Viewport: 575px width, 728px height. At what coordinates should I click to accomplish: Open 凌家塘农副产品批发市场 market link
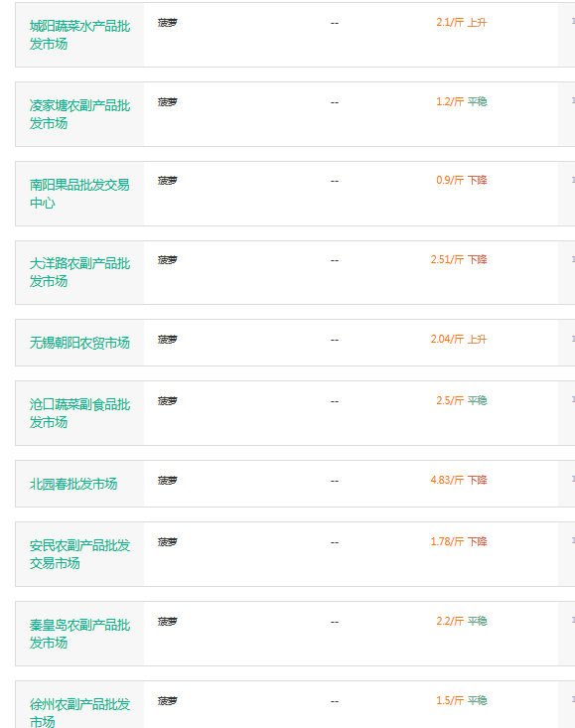pos(79,114)
